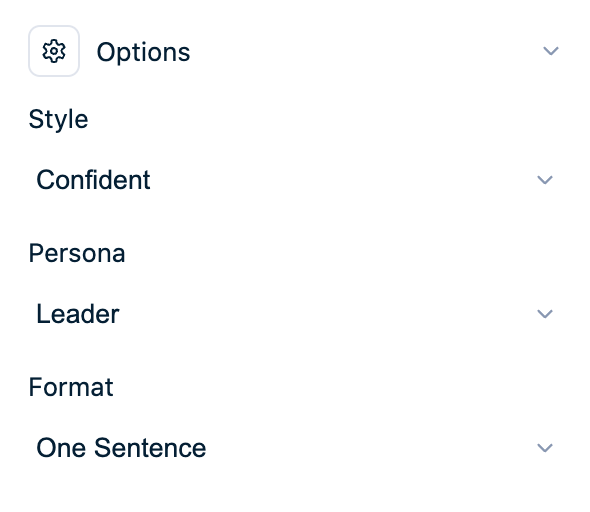This screenshot has width=590, height=512.
Task: Open the Format dropdown showing One Sentence
Action: pos(295,448)
